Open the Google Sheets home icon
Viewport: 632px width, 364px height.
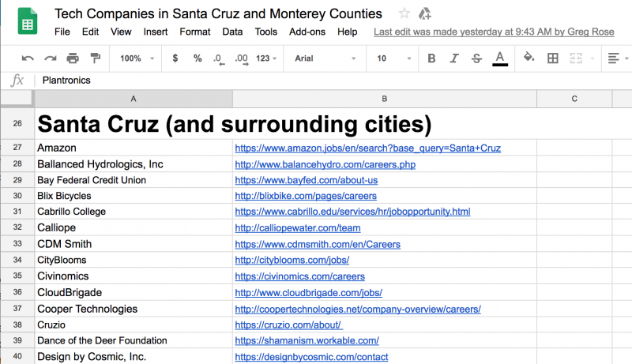click(x=27, y=21)
